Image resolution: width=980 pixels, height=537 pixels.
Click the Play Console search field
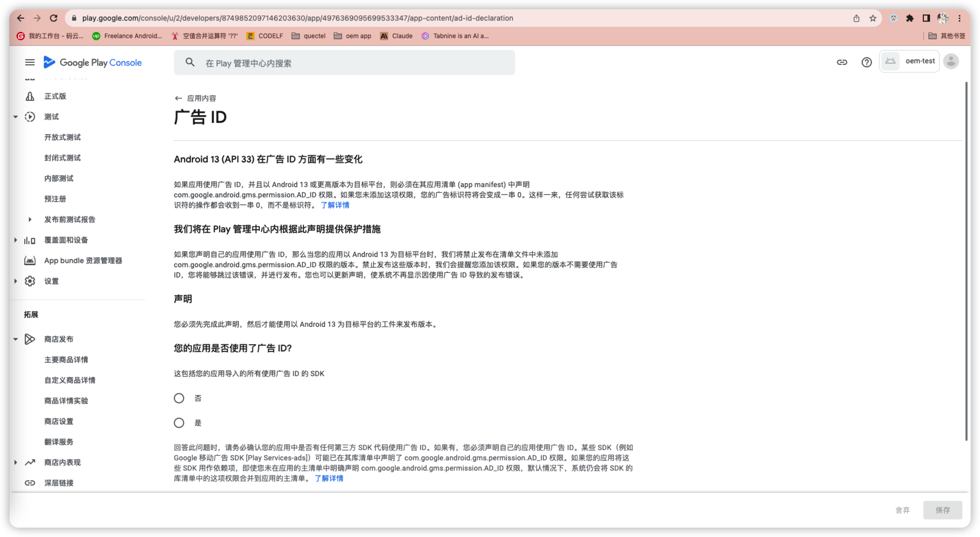[x=344, y=63]
